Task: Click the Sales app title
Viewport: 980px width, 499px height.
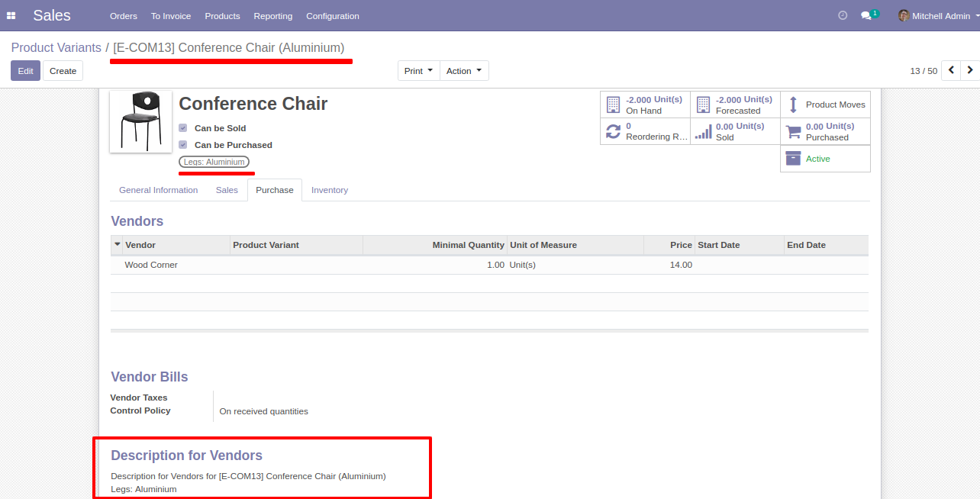Action: pyautogui.click(x=52, y=15)
